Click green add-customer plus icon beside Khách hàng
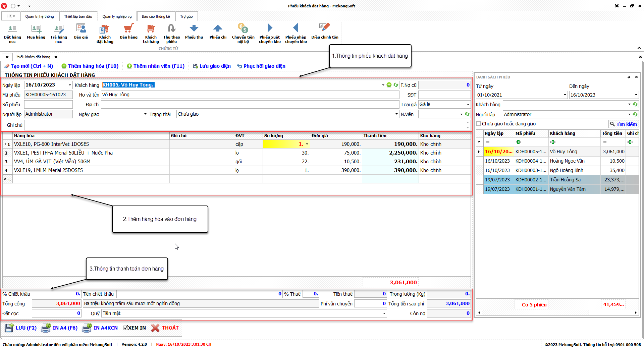 [x=389, y=85]
